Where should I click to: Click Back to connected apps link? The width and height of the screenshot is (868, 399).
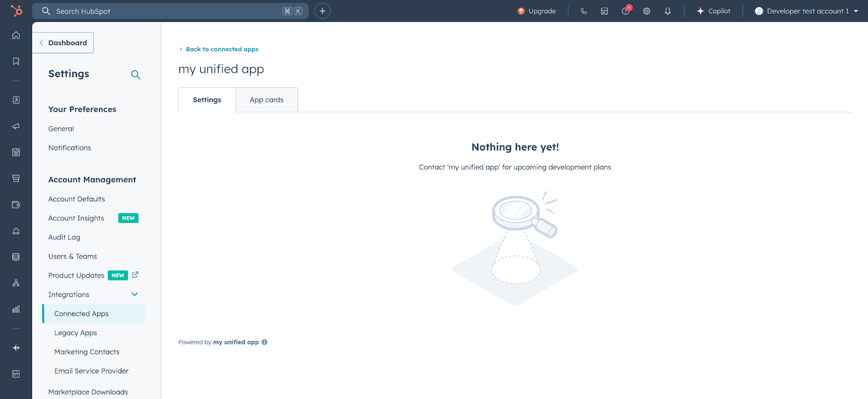[x=221, y=49]
